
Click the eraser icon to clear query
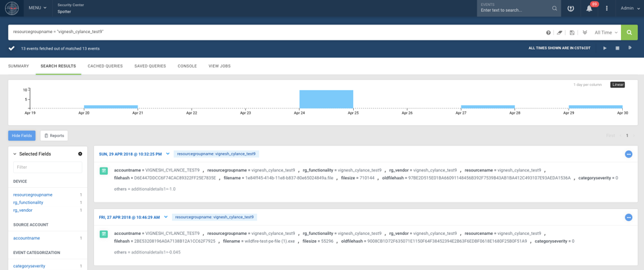[x=559, y=32]
